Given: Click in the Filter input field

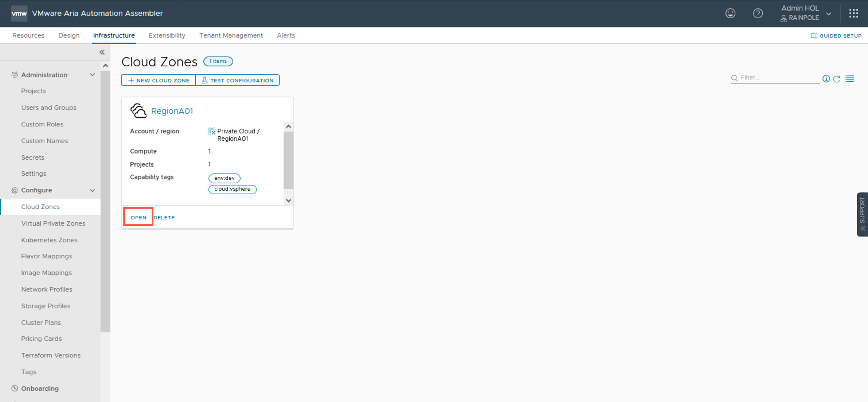Looking at the screenshot, I should pyautogui.click(x=778, y=78).
